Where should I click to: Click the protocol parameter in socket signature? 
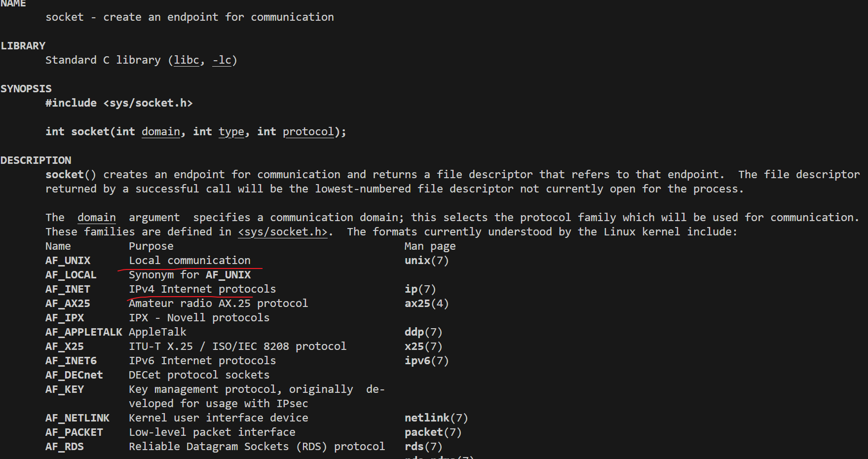(308, 132)
